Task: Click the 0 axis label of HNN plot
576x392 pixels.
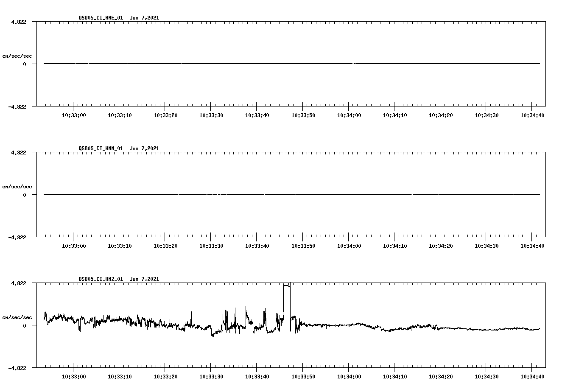Action: (x=25, y=195)
